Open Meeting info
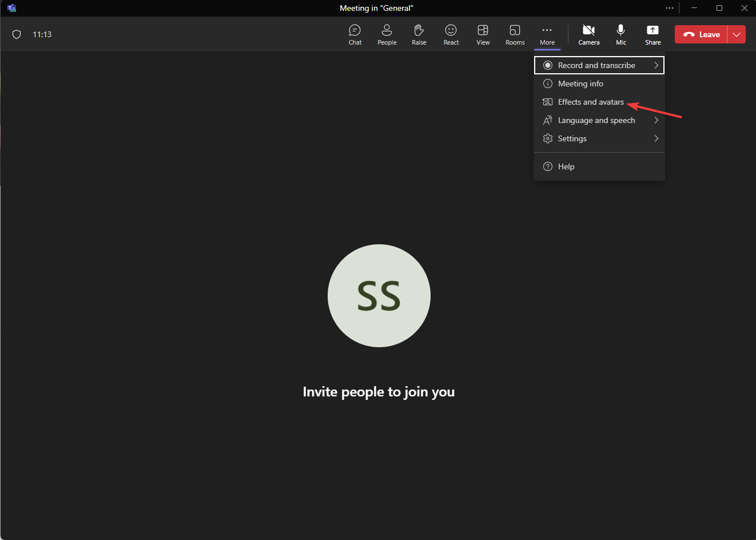Image resolution: width=756 pixels, height=540 pixels. [580, 84]
